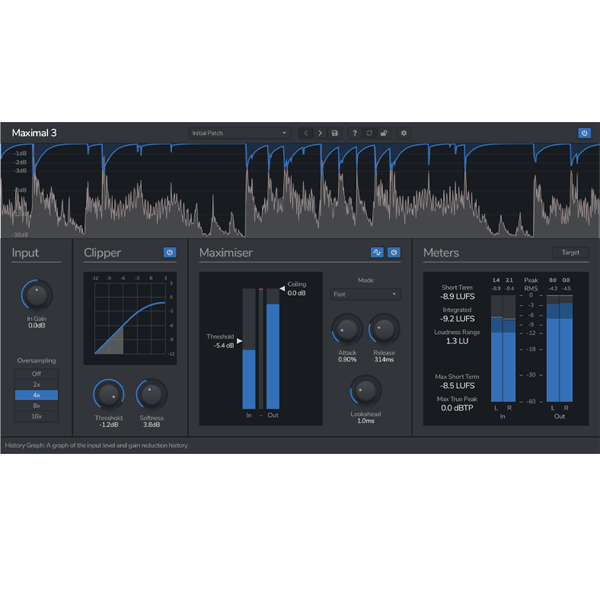Click the Attack 0.90% value

[347, 360]
